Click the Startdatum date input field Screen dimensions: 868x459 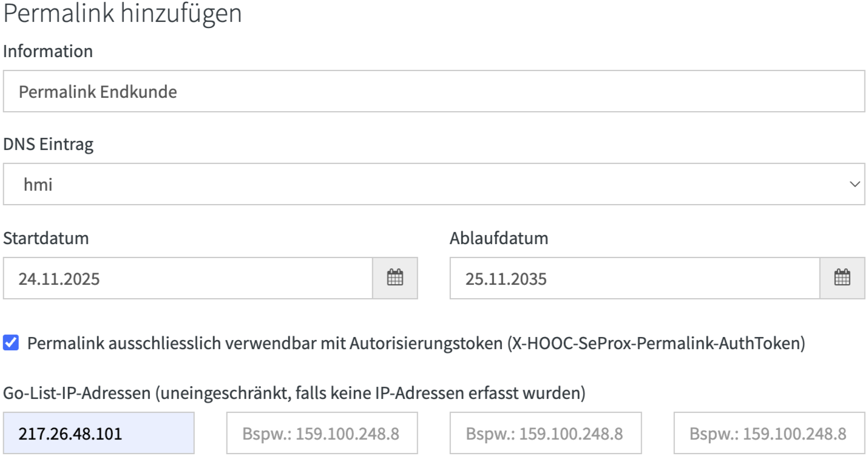(182, 278)
